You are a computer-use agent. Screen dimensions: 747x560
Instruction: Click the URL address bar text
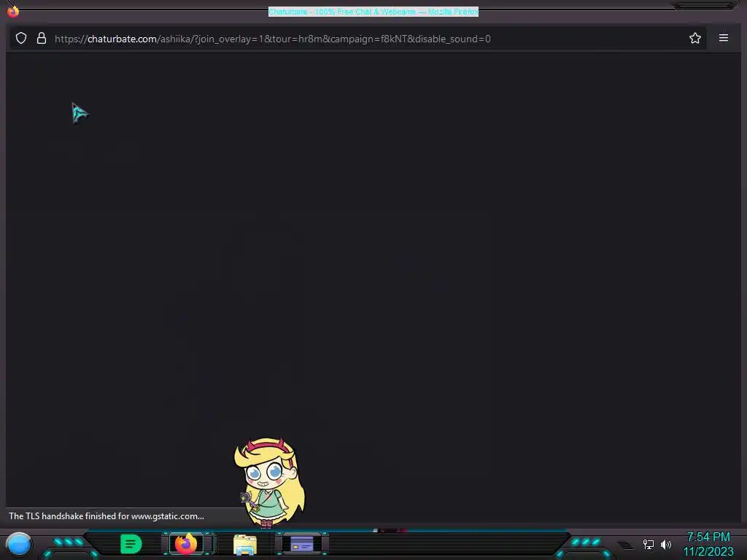(x=273, y=39)
